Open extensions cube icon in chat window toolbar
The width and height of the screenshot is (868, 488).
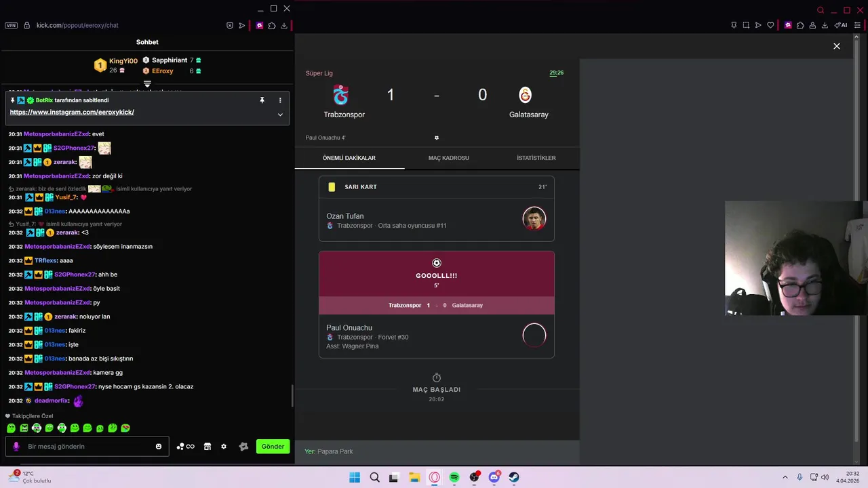[272, 26]
